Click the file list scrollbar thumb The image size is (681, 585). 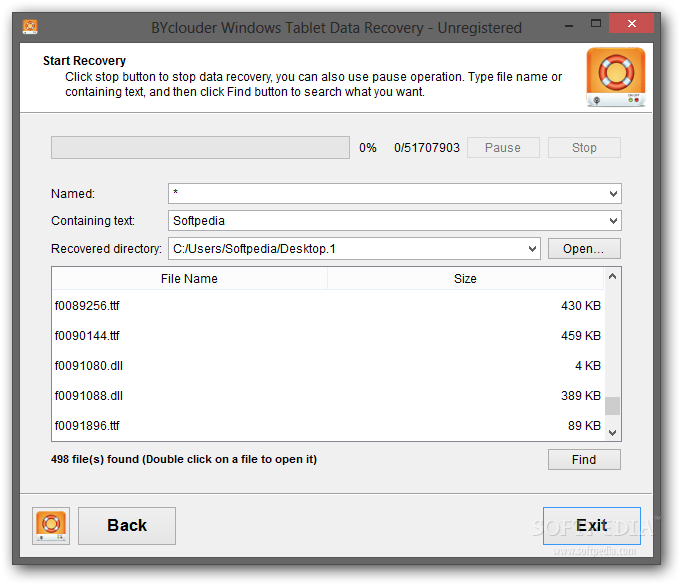pos(612,406)
